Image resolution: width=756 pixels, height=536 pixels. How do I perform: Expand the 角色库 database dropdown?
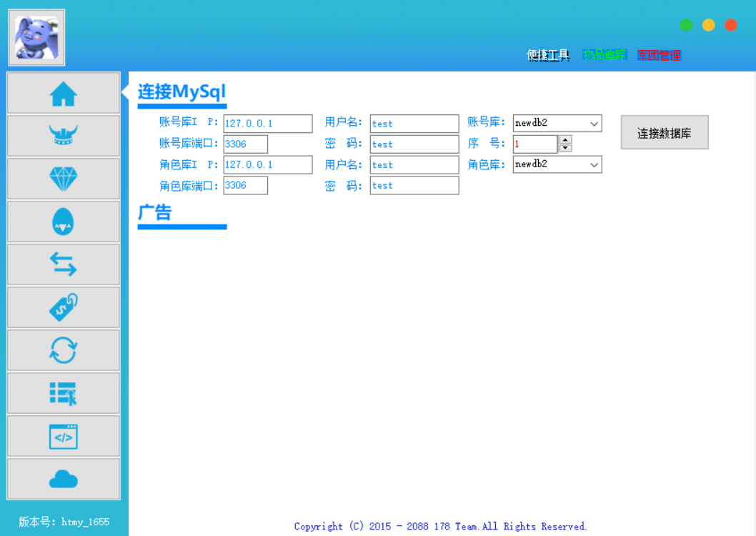coord(594,165)
